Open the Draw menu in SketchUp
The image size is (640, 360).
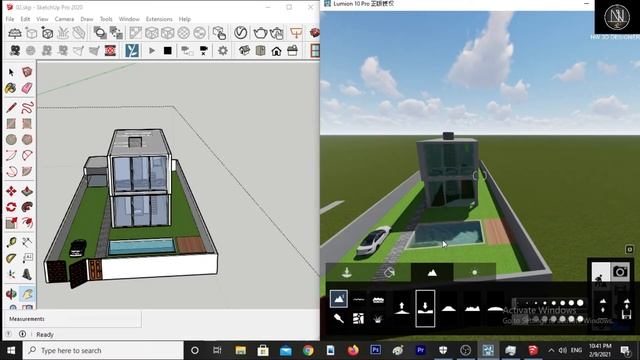point(87,19)
